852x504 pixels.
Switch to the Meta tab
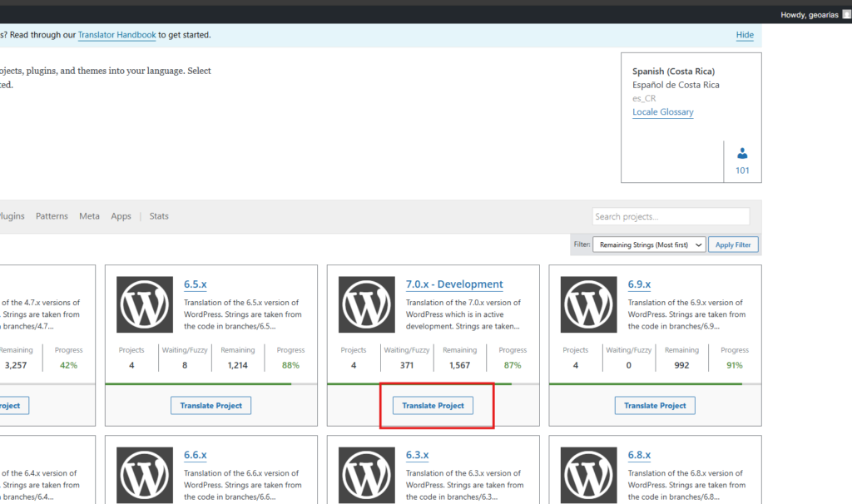point(89,216)
